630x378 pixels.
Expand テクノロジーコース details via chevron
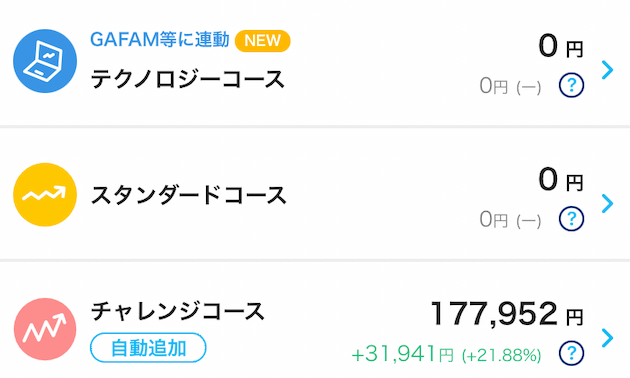click(608, 70)
